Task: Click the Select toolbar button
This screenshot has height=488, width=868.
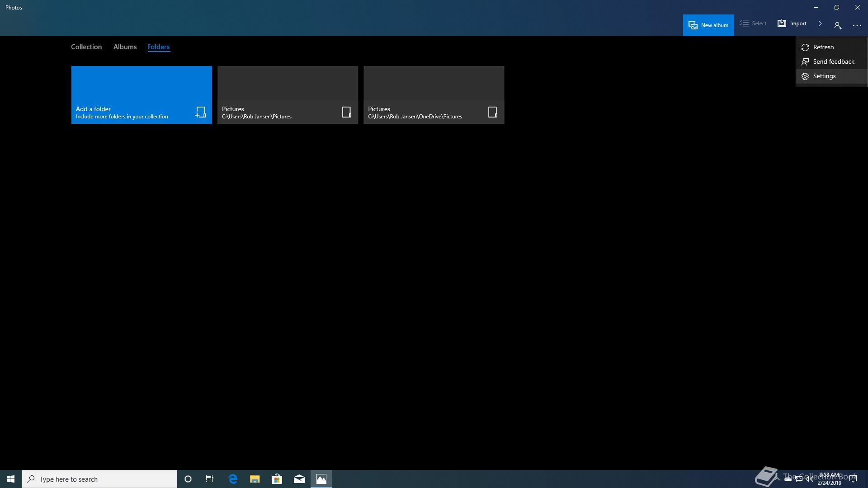Action: click(x=753, y=23)
